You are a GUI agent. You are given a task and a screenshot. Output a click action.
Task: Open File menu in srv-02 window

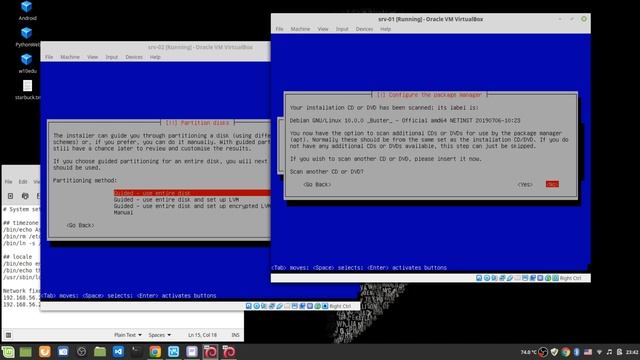[x=49, y=57]
